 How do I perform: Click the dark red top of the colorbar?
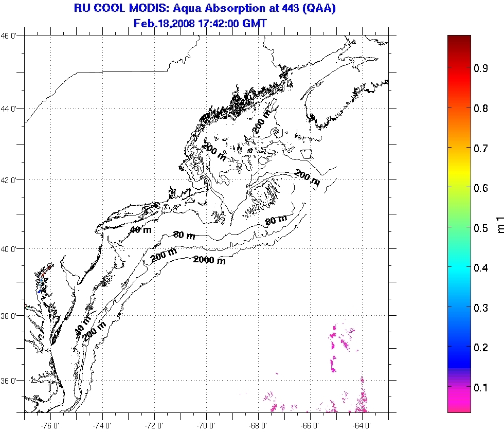pos(459,40)
